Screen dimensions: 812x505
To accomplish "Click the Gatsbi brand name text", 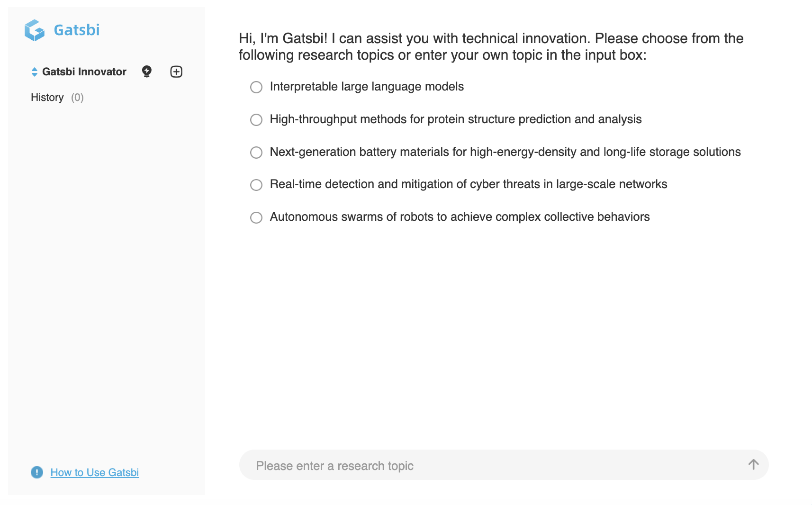I will [77, 30].
